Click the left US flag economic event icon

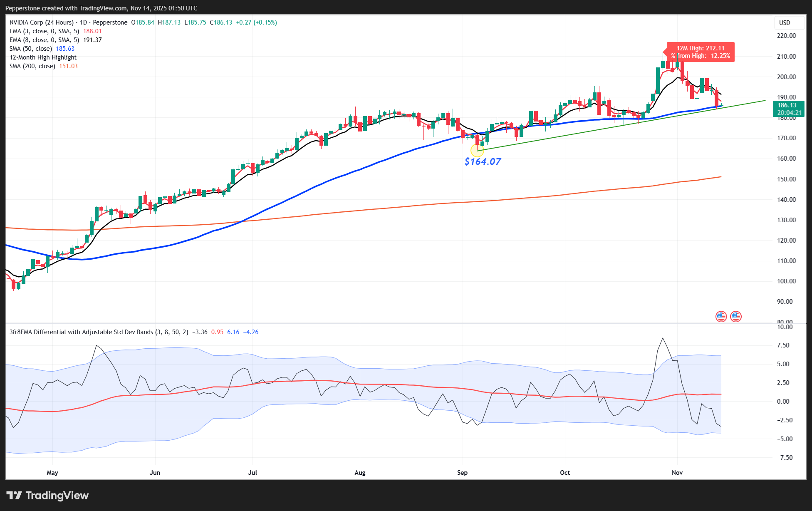(x=721, y=317)
